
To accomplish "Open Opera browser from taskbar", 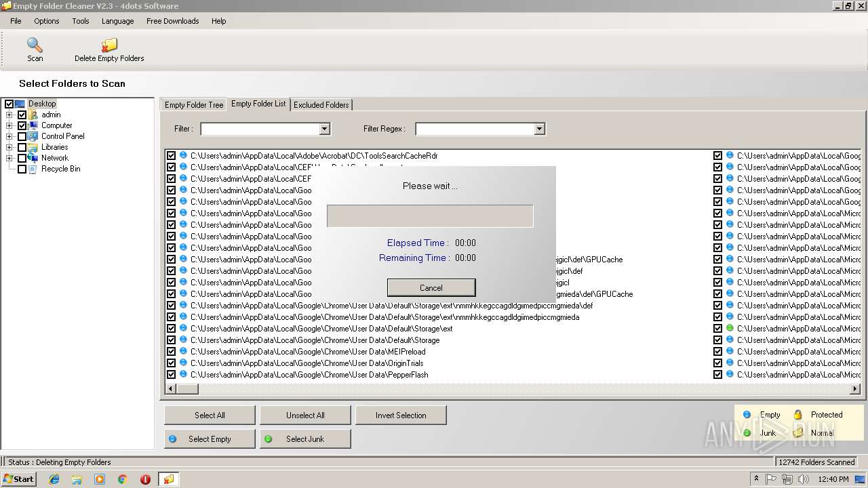I will 145,479.
